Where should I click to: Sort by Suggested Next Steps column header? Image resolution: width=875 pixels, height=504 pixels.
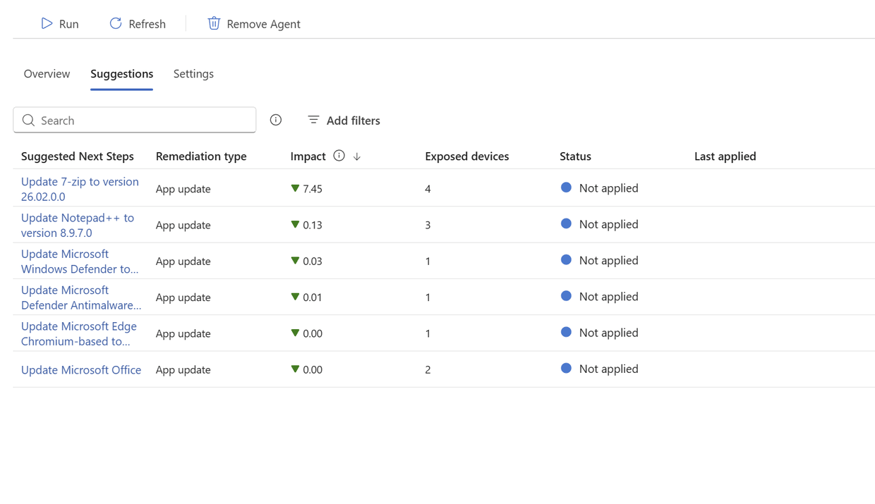(78, 156)
